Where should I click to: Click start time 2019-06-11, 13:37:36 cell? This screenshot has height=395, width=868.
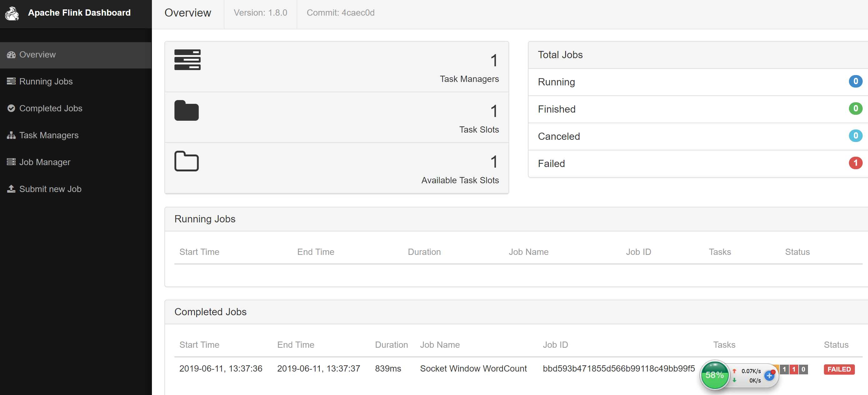coord(221,368)
